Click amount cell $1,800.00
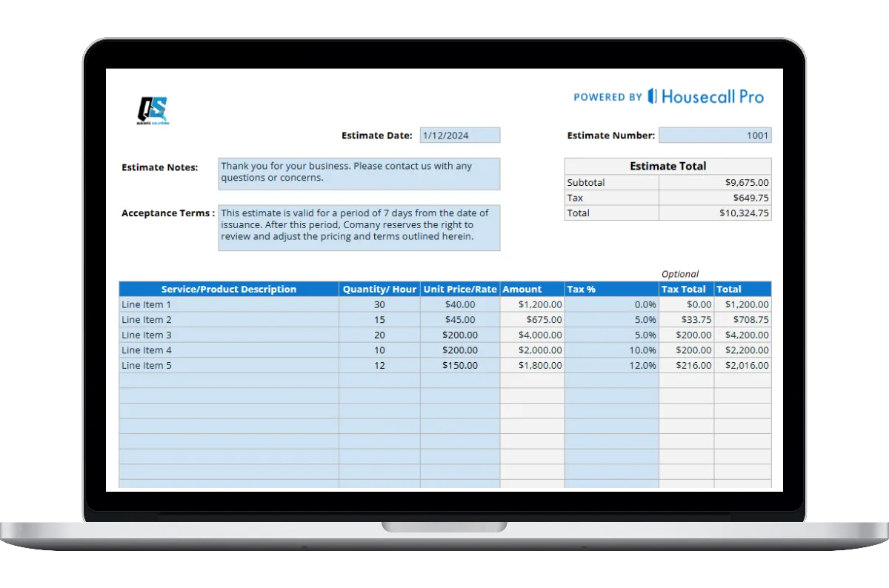Viewport: 889px width, 588px height. pyautogui.click(x=532, y=365)
